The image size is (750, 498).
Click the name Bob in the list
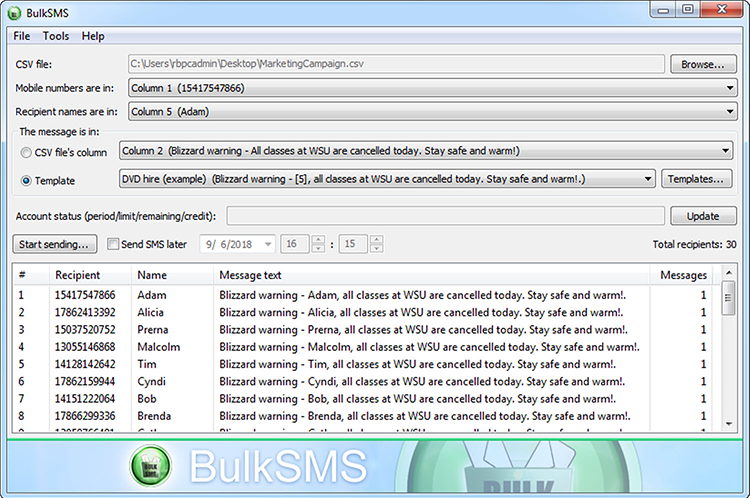coord(146,398)
